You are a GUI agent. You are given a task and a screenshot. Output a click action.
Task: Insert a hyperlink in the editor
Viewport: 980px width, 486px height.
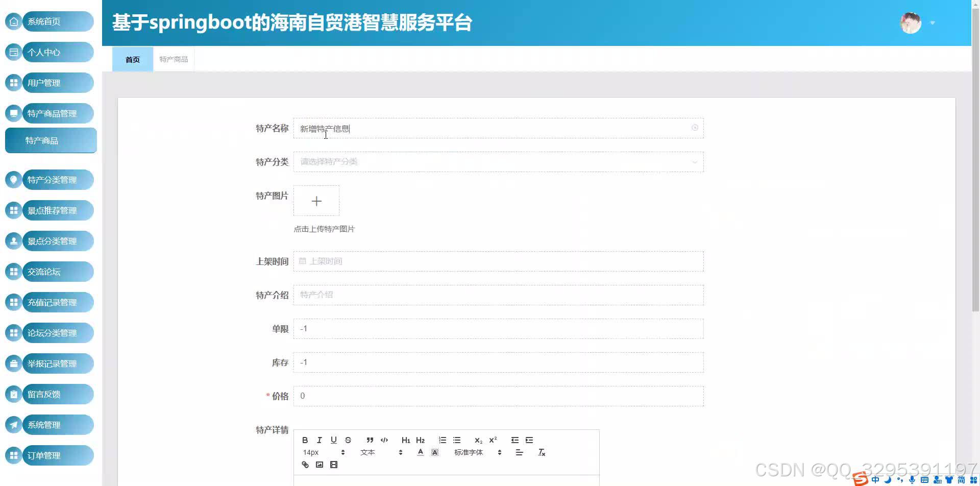(305, 464)
